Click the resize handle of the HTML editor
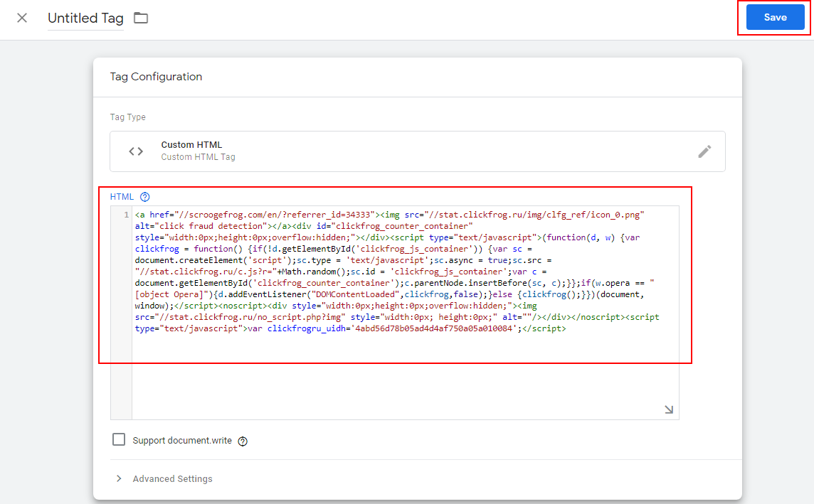The width and height of the screenshot is (814, 504). [x=669, y=409]
